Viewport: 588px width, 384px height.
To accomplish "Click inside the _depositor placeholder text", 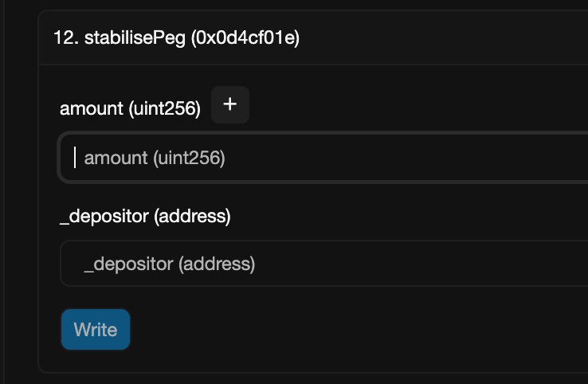I will pyautogui.click(x=170, y=264).
